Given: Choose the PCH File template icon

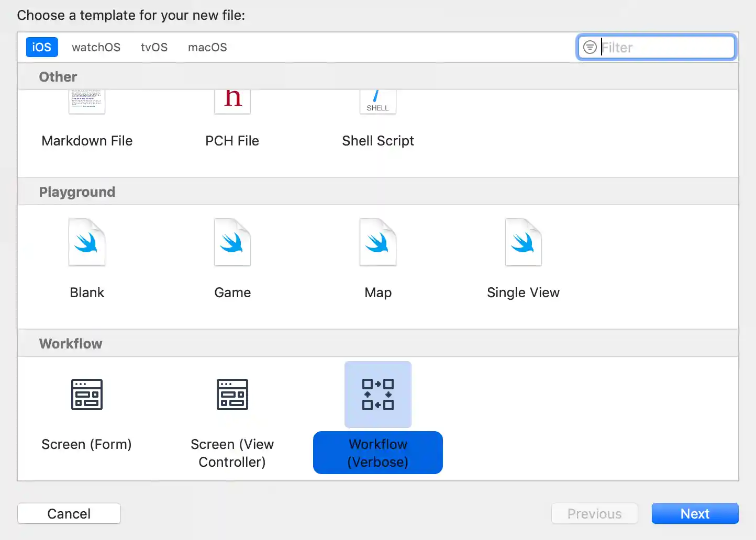Looking at the screenshot, I should (232, 102).
